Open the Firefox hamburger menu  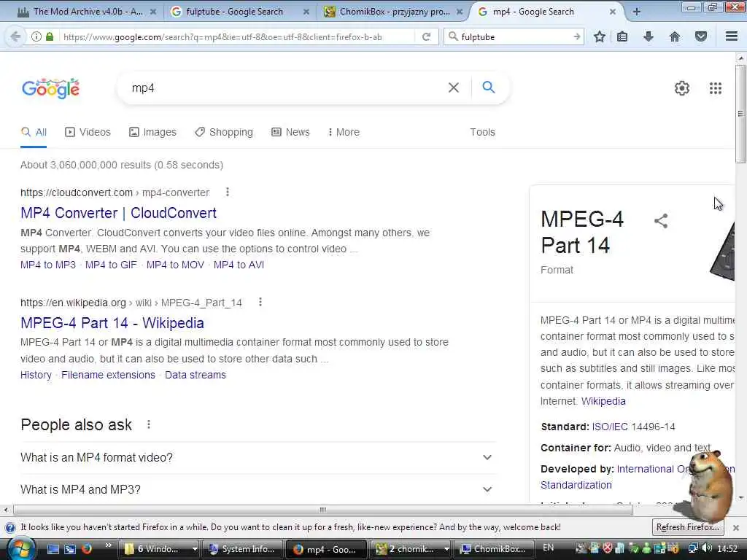point(732,36)
